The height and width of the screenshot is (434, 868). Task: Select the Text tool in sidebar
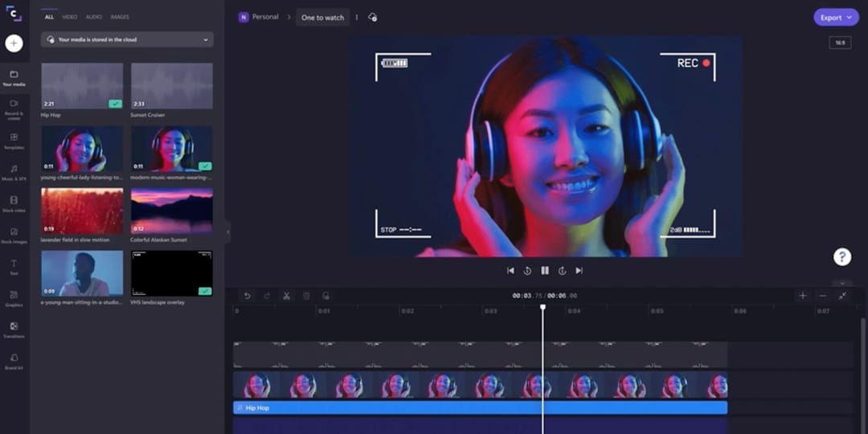coord(14,266)
